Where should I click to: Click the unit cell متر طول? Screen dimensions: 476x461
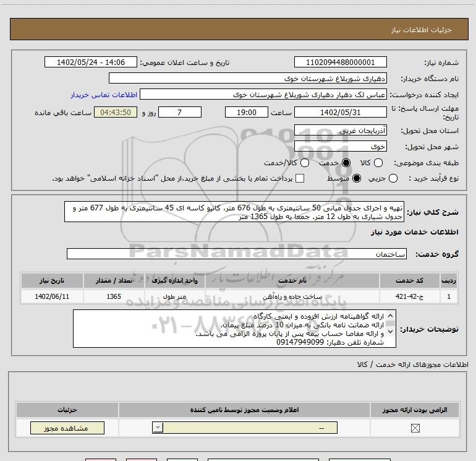tap(174, 296)
